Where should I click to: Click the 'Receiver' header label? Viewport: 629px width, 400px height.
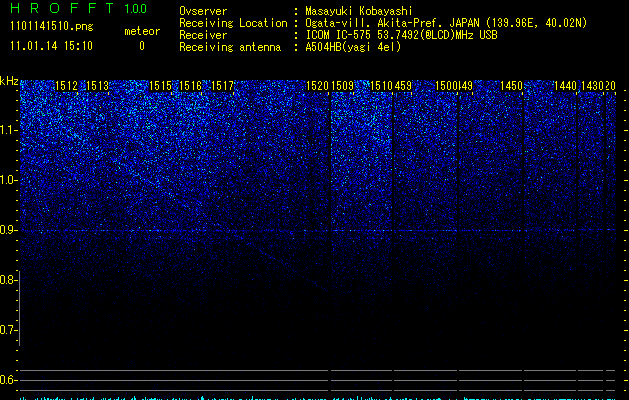click(203, 35)
